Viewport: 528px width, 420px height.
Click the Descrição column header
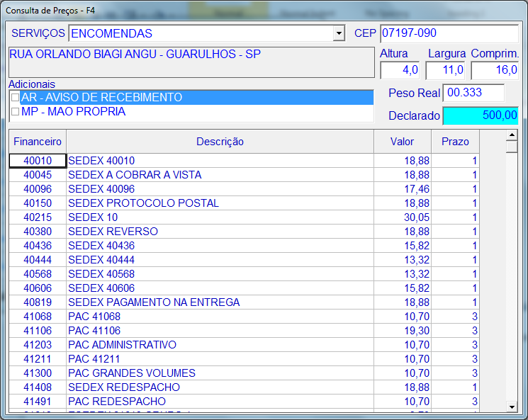click(220, 142)
